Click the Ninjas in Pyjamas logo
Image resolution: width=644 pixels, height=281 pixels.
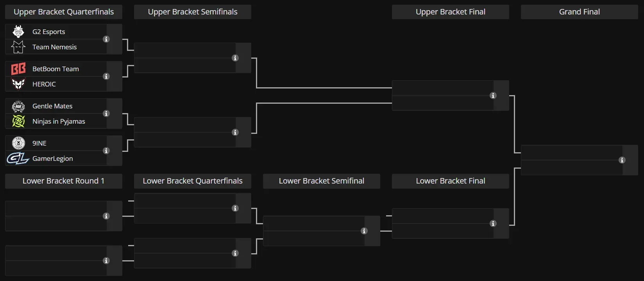[18, 121]
